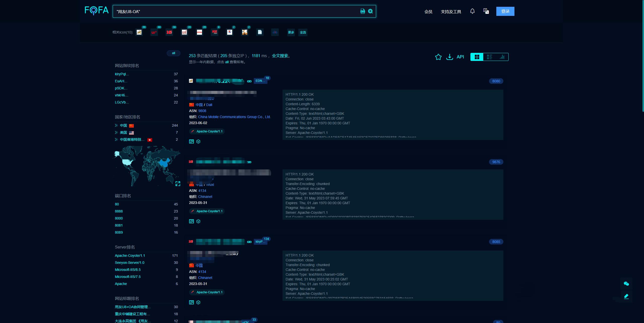This screenshot has width=644, height=323.
Task: Filter by port 8081
Action: (x=119, y=225)
